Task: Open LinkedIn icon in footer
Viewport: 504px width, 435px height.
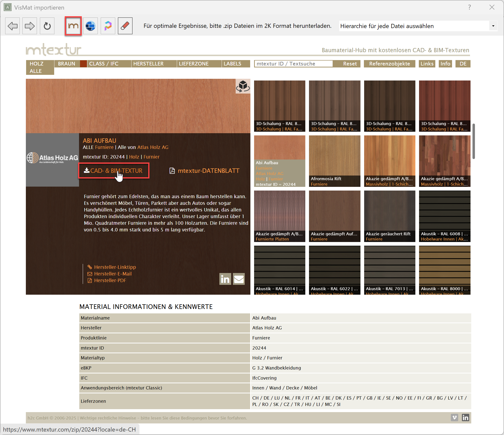Action: pos(465,418)
